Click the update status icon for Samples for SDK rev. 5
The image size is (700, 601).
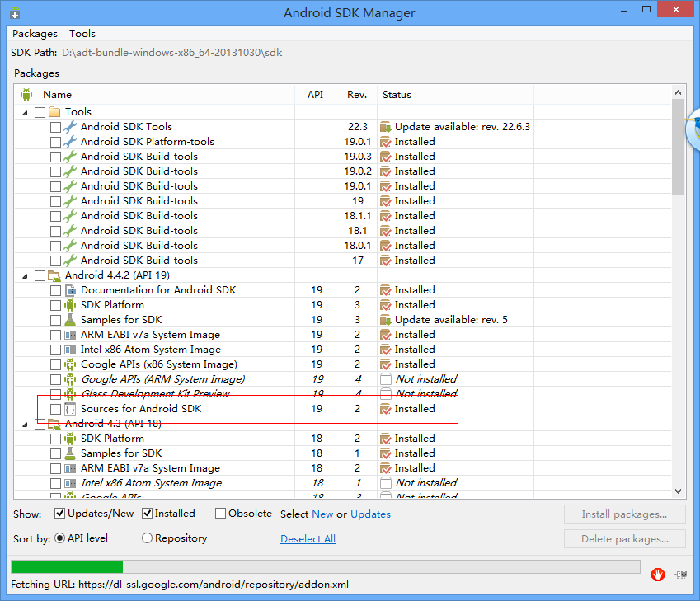coord(386,320)
